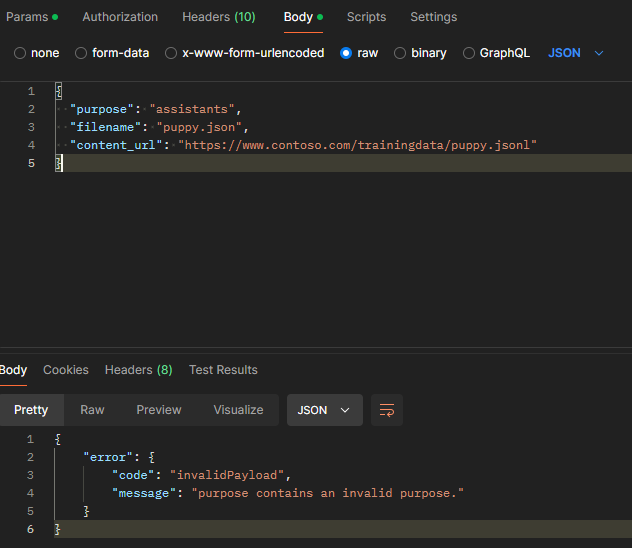632x548 pixels.
Task: Open the Test Results tab
Action: (x=223, y=370)
